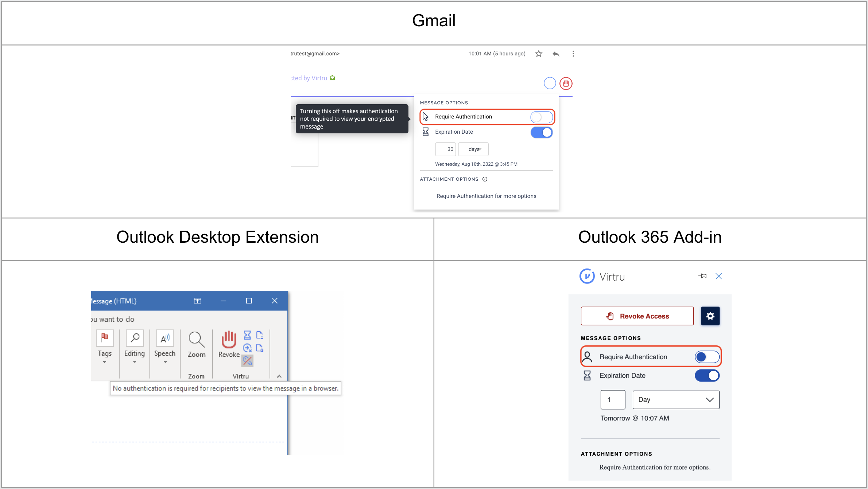Screen dimensions: 868x489
Task: Close the Virtru add-in pane
Action: [x=719, y=276]
